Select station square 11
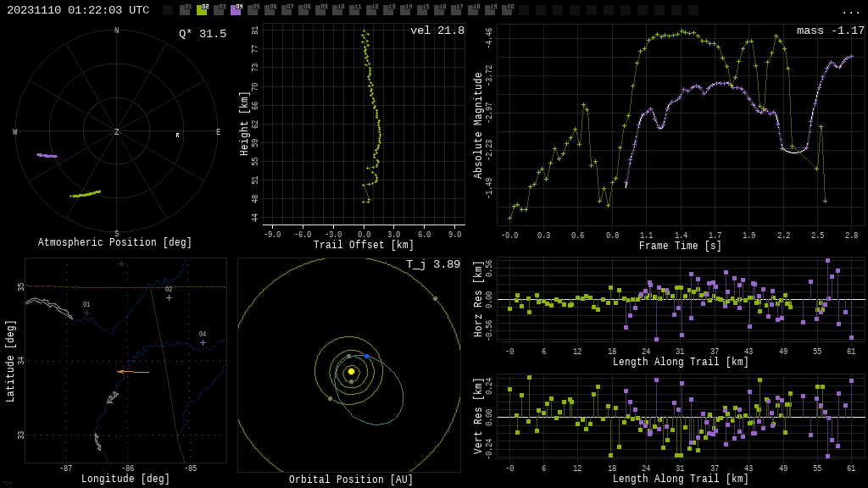The image size is (868, 488). click(353, 10)
